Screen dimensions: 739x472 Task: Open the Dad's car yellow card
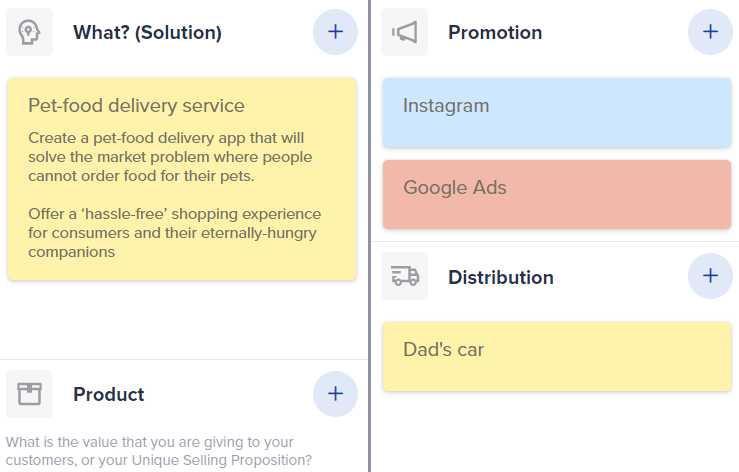[557, 356]
